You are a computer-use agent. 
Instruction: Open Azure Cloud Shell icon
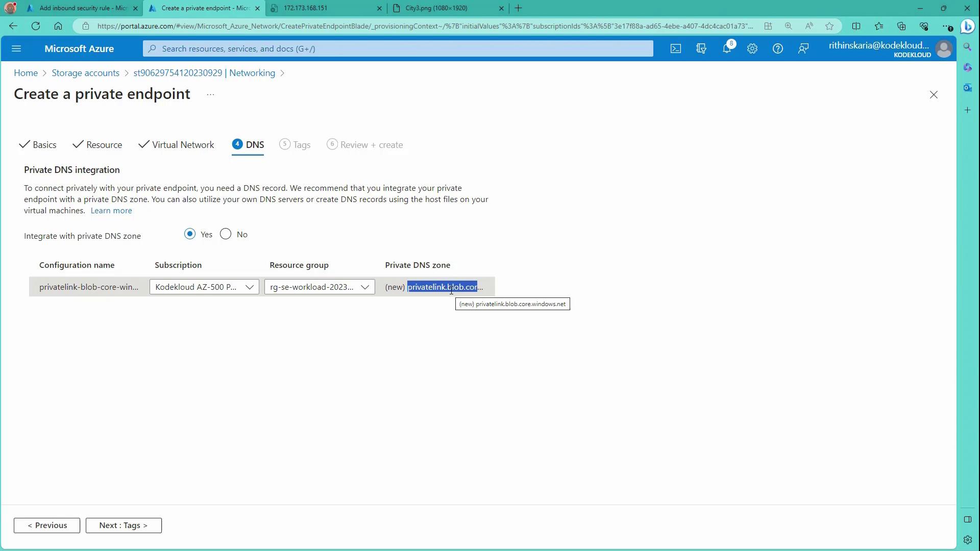675,48
